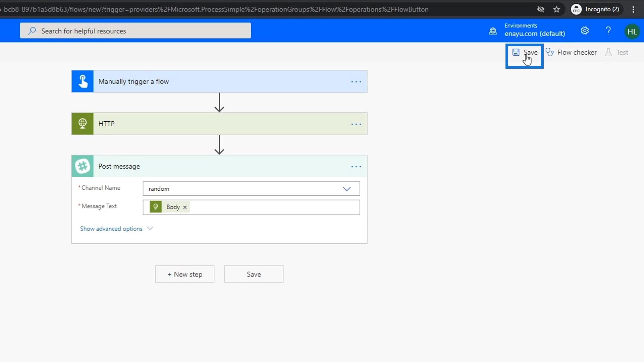Screen dimensions: 644x362
Task: Click the Search for helpful resources field
Action: click(135, 31)
